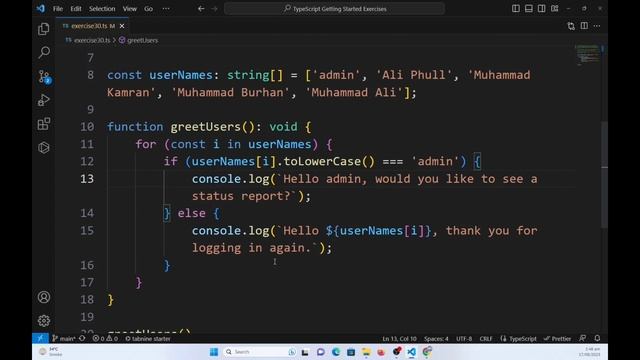This screenshot has height=360, width=640.
Task: Click the remote window indicator in status bar
Action: tap(40, 338)
